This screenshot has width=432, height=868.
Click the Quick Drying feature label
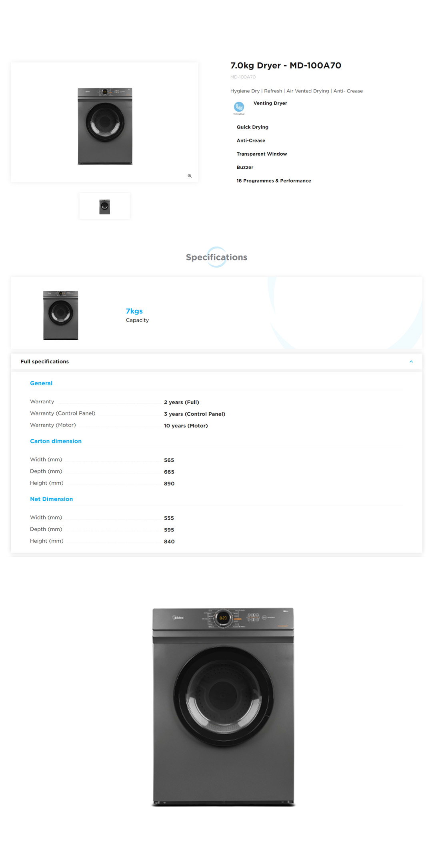(x=252, y=127)
